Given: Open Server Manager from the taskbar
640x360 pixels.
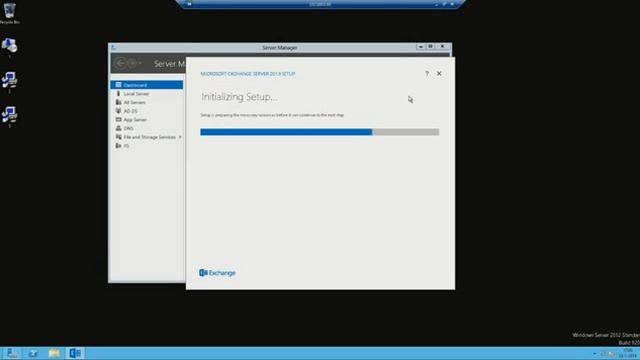Looking at the screenshot, I should [x=12, y=353].
